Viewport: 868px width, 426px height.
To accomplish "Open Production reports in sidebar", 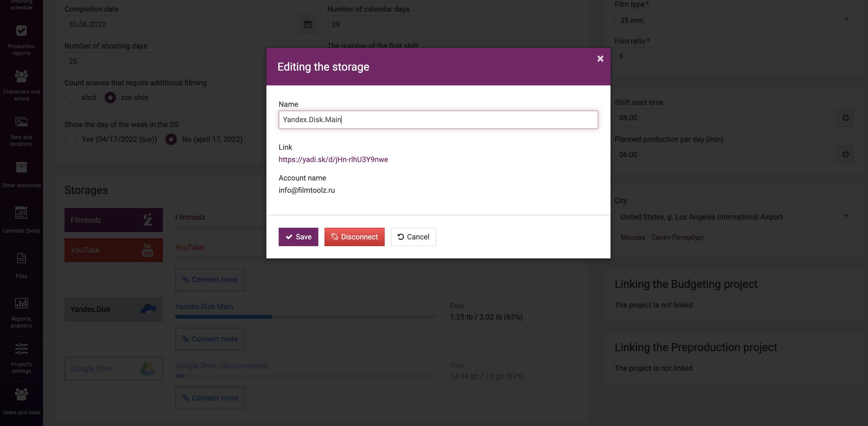I will [21, 41].
